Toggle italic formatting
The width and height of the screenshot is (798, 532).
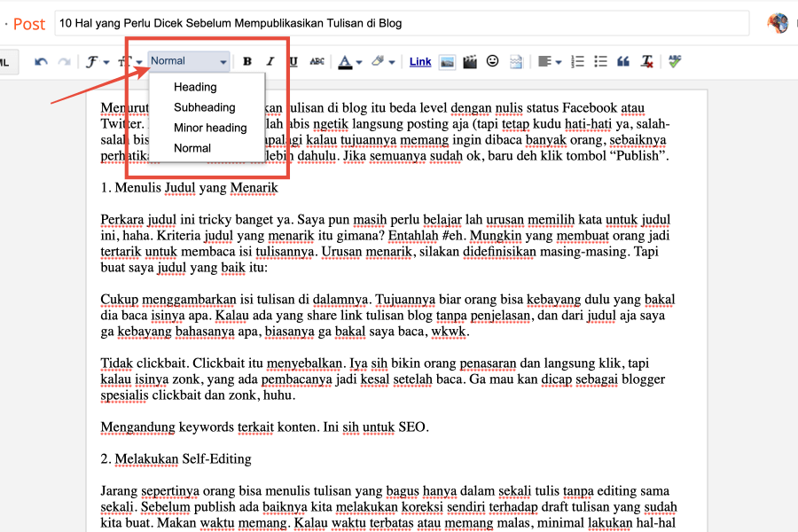pyautogui.click(x=270, y=61)
